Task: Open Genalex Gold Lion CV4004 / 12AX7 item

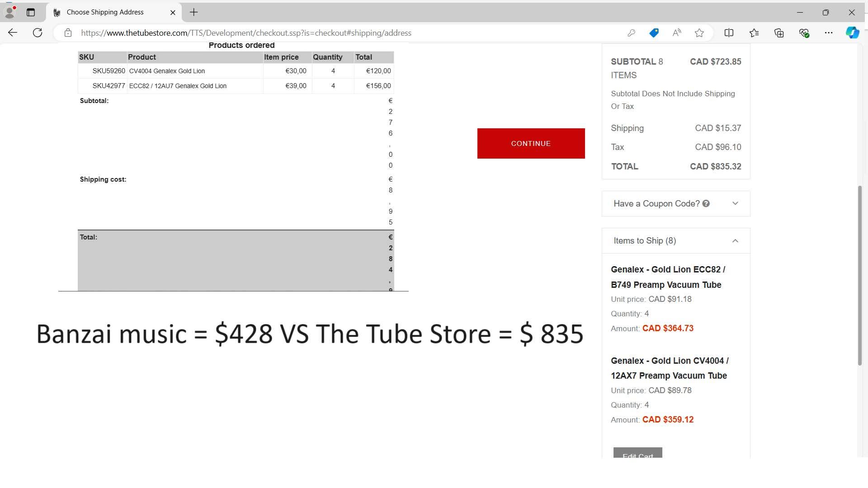Action: point(670,368)
